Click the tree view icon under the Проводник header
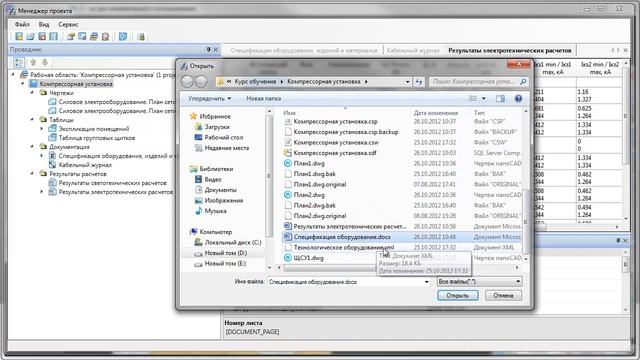640x360 pixels. (19, 62)
